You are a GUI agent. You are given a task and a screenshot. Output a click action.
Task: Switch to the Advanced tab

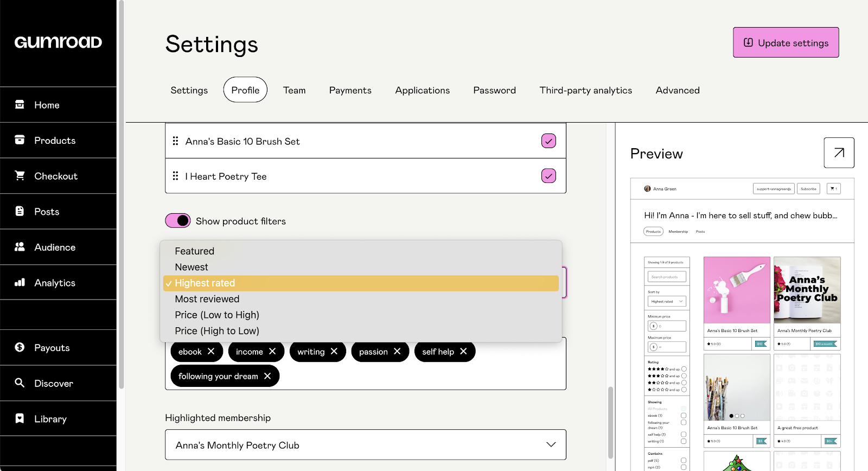[678, 90]
